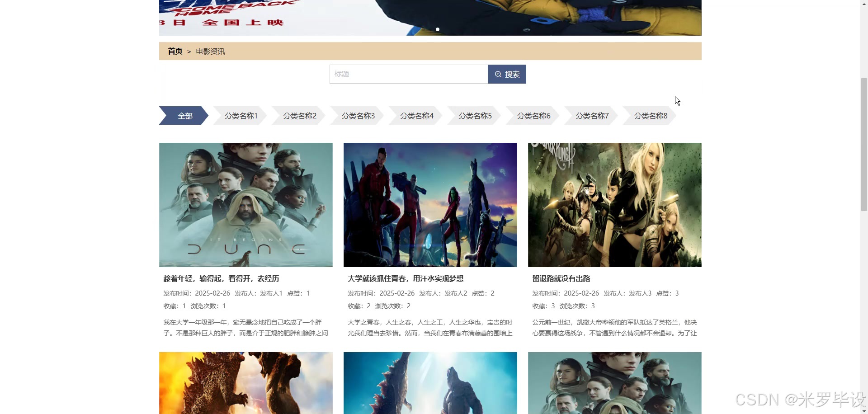Click the text 发布人：发布人2

[443, 293]
